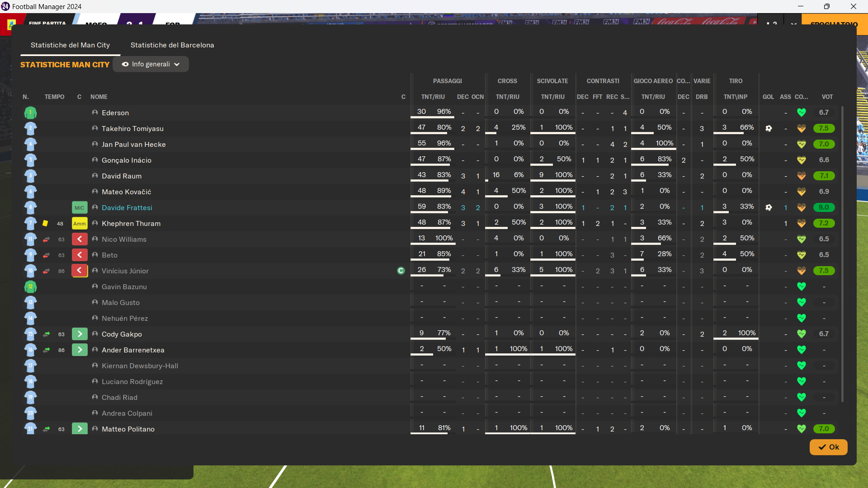Click Khephren Thuram's 7.2 rating badge
This screenshot has height=488, width=868.
[x=824, y=223]
